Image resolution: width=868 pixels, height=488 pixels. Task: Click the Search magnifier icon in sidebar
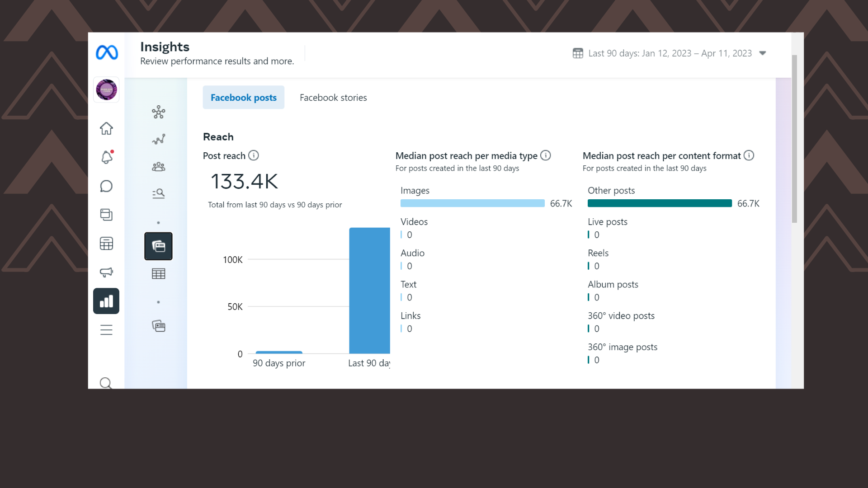(106, 383)
